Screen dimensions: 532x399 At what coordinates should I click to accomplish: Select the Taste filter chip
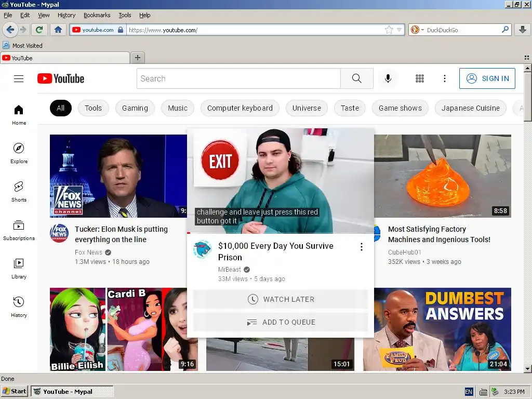[x=350, y=108]
